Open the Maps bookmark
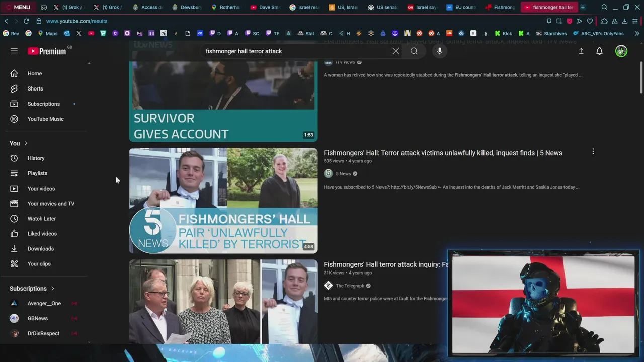644x362 pixels. 47,33
